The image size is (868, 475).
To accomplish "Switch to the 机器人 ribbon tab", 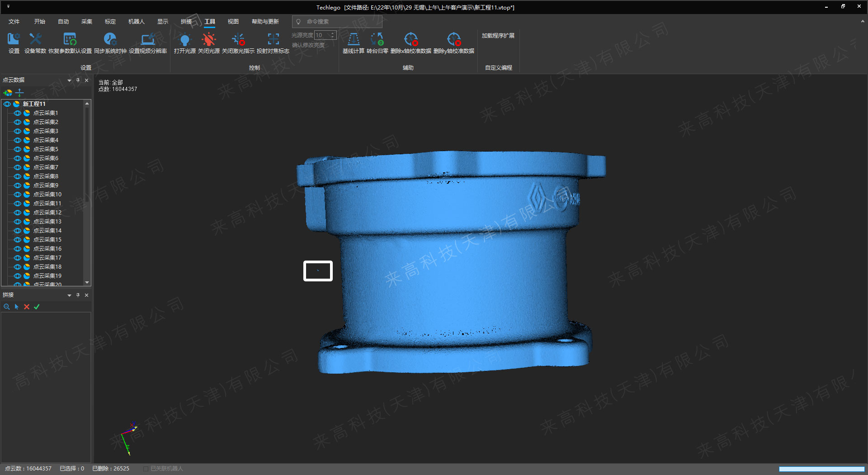I will [136, 22].
